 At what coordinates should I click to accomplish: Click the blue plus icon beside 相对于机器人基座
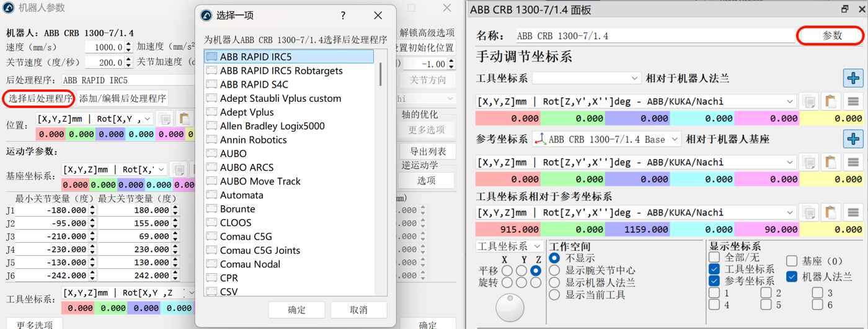pyautogui.click(x=853, y=139)
